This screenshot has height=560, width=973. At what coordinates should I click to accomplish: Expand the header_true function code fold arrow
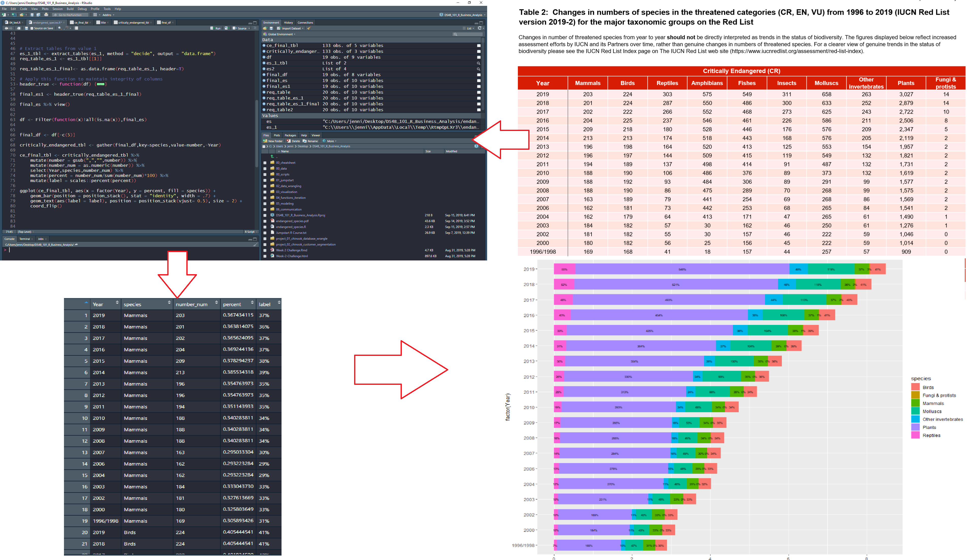coord(17,84)
